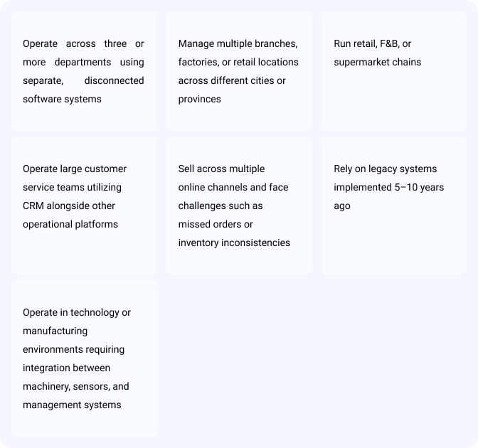Click the "software systems" text line
Screen dimensions: 478x448
coord(62,99)
